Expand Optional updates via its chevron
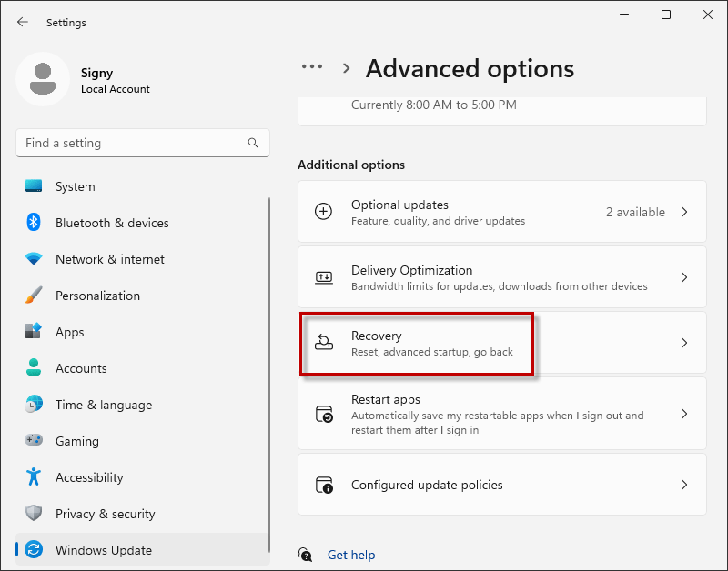Image resolution: width=728 pixels, height=571 pixels. [x=684, y=212]
